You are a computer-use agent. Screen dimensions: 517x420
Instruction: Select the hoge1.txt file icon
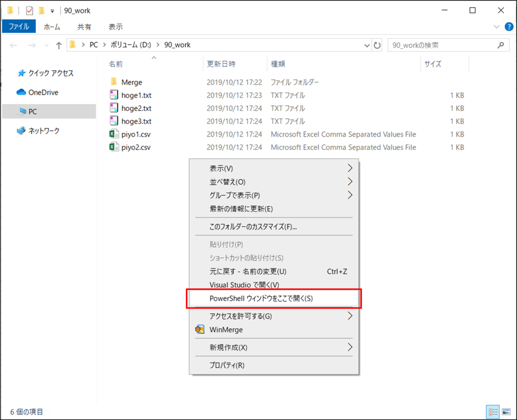pyautogui.click(x=114, y=95)
